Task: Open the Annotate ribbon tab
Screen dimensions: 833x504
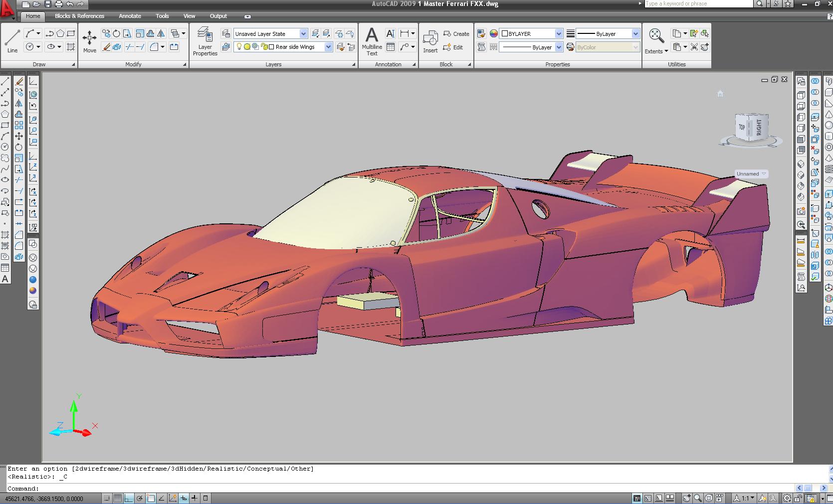Action: 130,16
